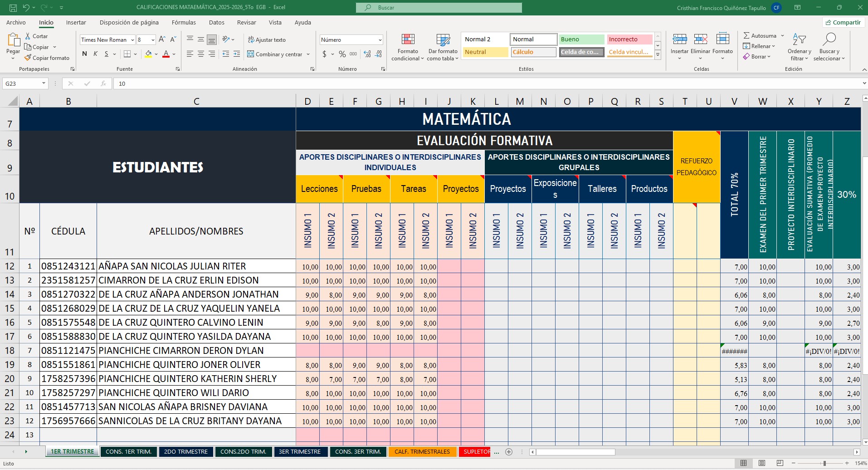Click the zoom slider at bottom
This screenshot has width=868, height=470.
(x=824, y=463)
